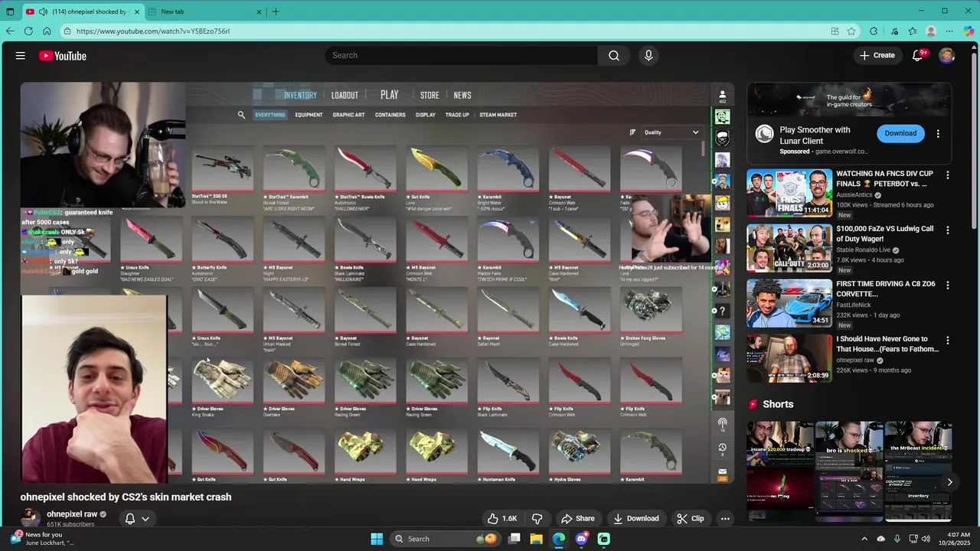Open the Edge profile icon
The width and height of the screenshot is (980, 551).
[931, 31]
